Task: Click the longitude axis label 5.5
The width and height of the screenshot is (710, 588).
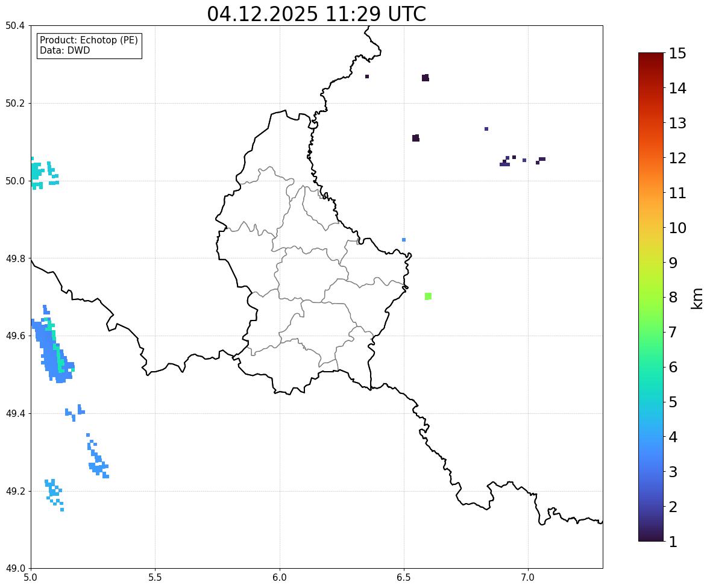Action: pos(155,578)
